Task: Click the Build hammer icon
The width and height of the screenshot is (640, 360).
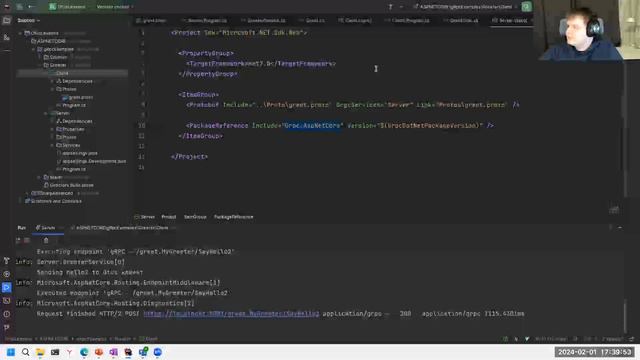Action: [390, 7]
